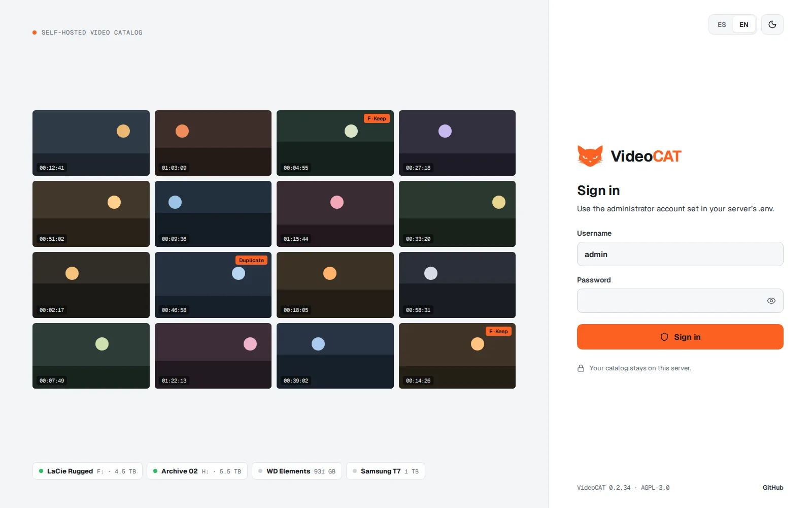This screenshot has height=508, width=812.
Task: Switch language to ES
Action: [x=721, y=24]
